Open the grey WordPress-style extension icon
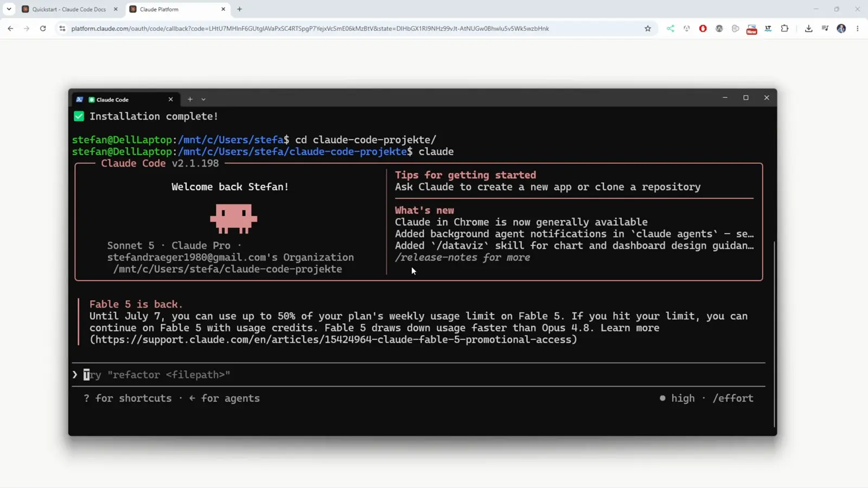Screen dimensions: 868x488 point(719,29)
